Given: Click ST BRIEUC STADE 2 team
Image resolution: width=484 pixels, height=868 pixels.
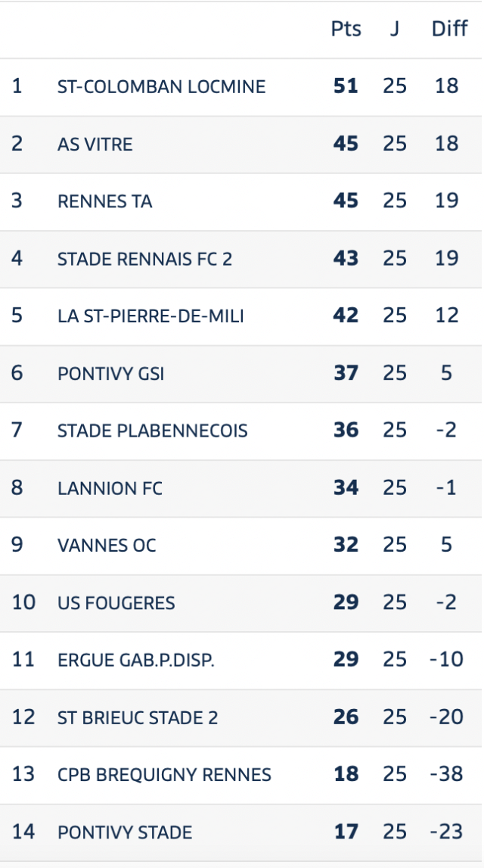Looking at the screenshot, I should pos(137,717).
